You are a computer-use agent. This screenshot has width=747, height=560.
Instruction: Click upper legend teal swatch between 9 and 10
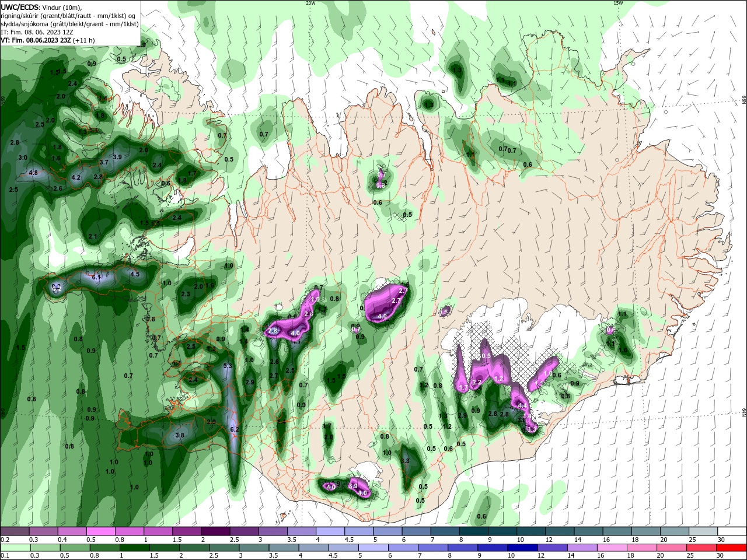(x=502, y=531)
